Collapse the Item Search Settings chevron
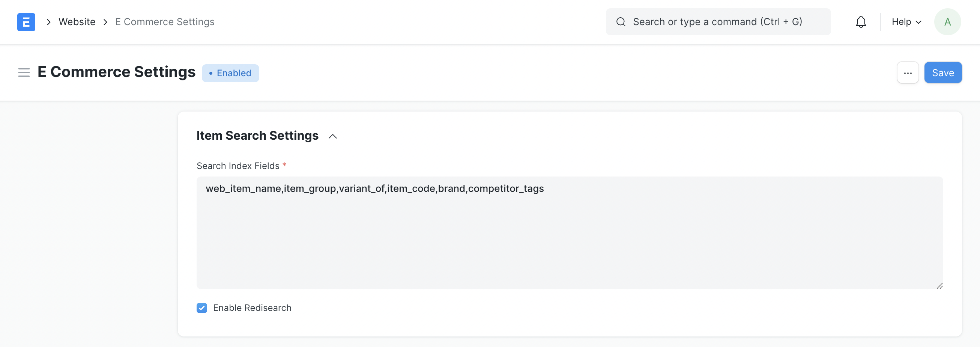 coord(332,136)
